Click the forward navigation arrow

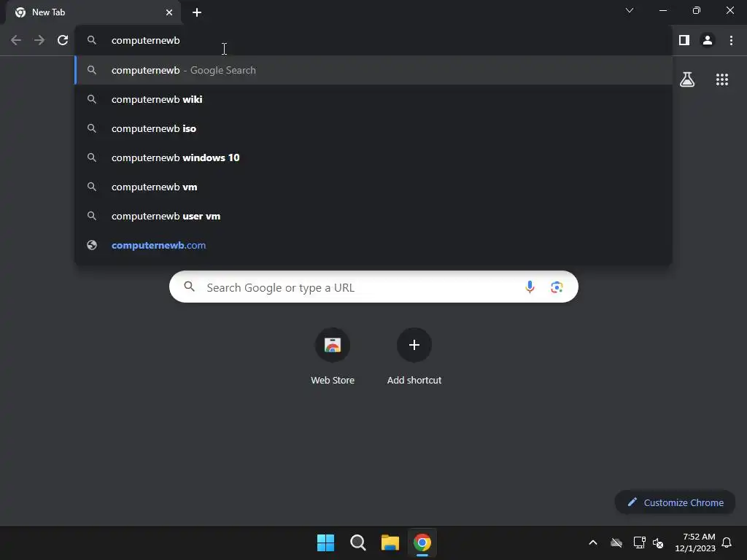(x=39, y=41)
